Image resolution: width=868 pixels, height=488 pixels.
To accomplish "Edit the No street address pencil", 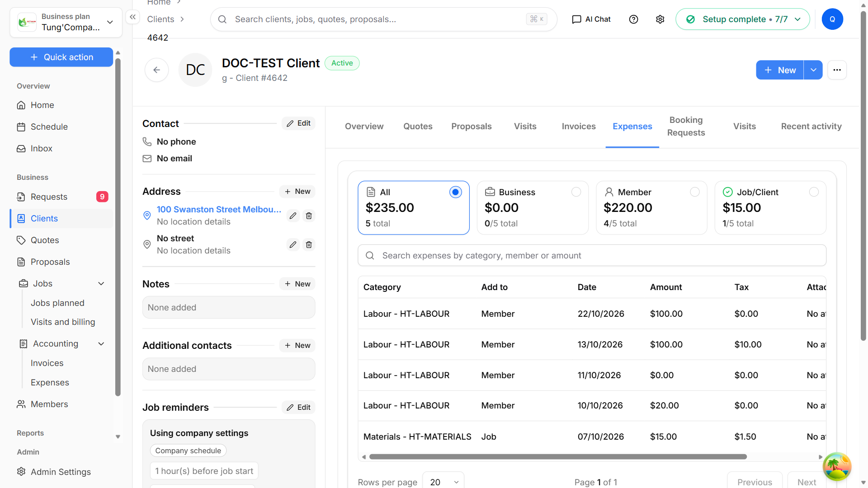I will pos(293,244).
